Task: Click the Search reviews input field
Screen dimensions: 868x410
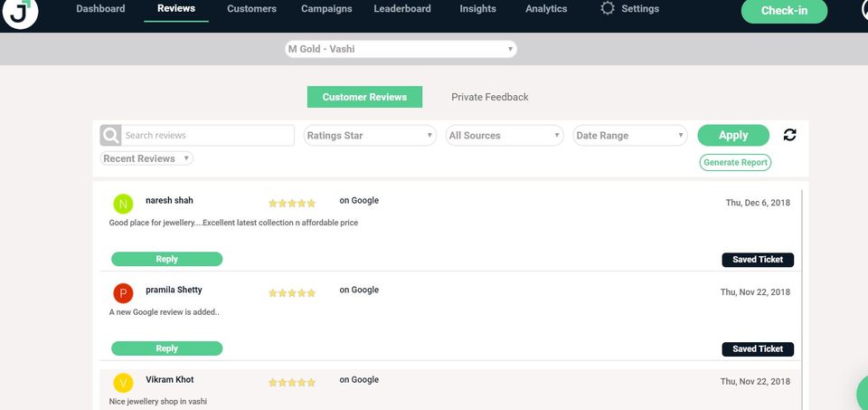Action: [207, 136]
